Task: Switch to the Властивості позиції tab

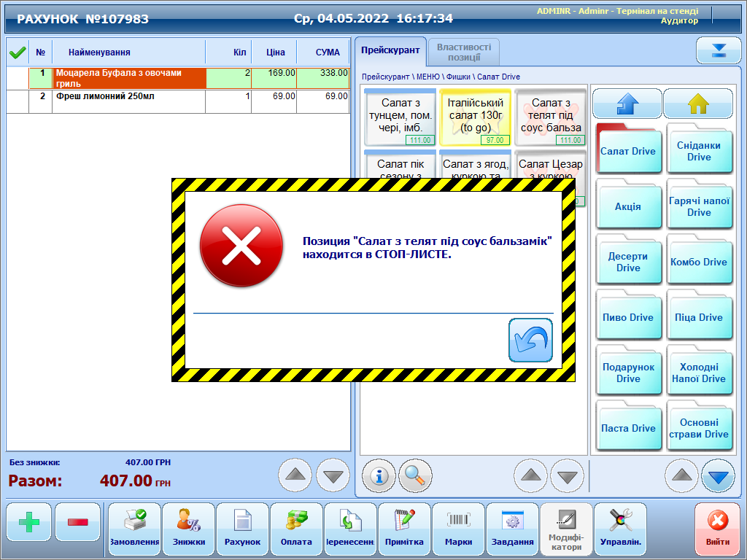Action: tap(464, 52)
